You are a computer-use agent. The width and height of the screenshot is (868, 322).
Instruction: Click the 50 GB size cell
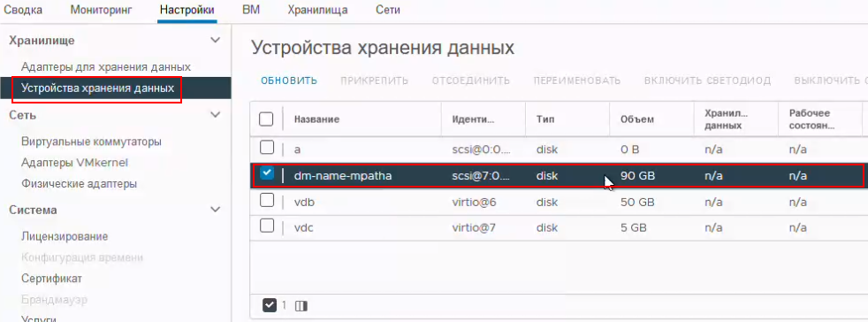pyautogui.click(x=637, y=203)
